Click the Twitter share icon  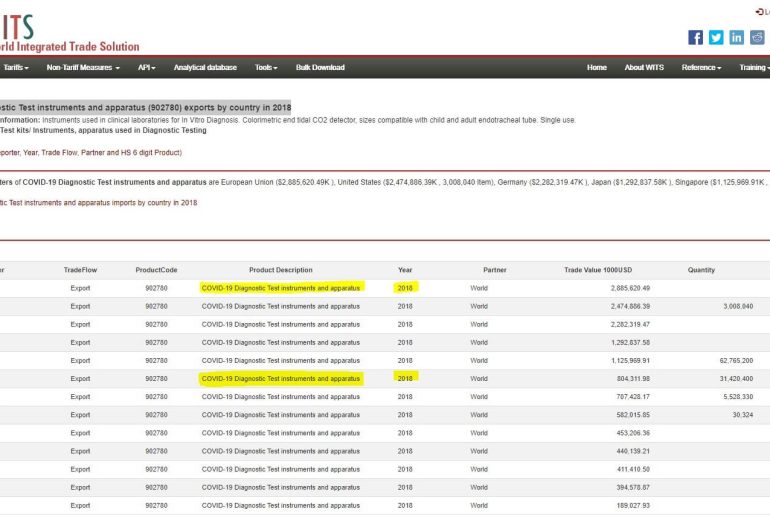pyautogui.click(x=716, y=37)
